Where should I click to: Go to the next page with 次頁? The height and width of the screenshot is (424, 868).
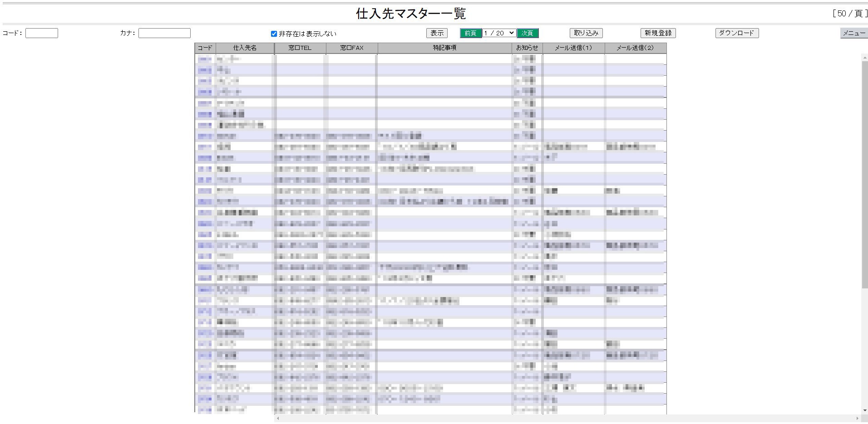[528, 33]
